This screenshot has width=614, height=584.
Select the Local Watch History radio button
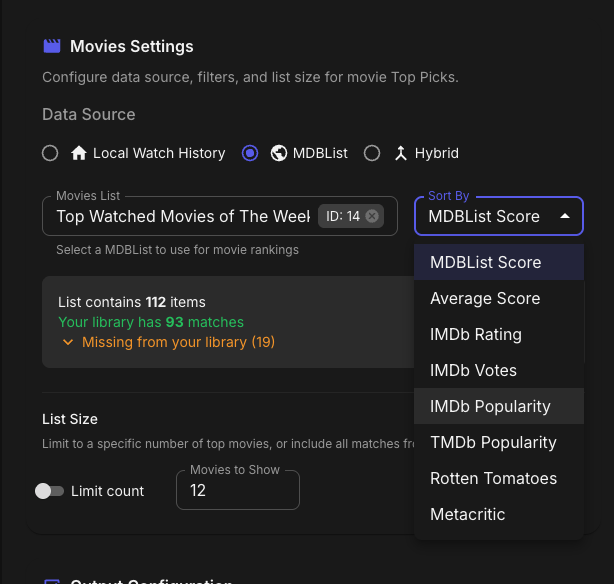click(50, 153)
